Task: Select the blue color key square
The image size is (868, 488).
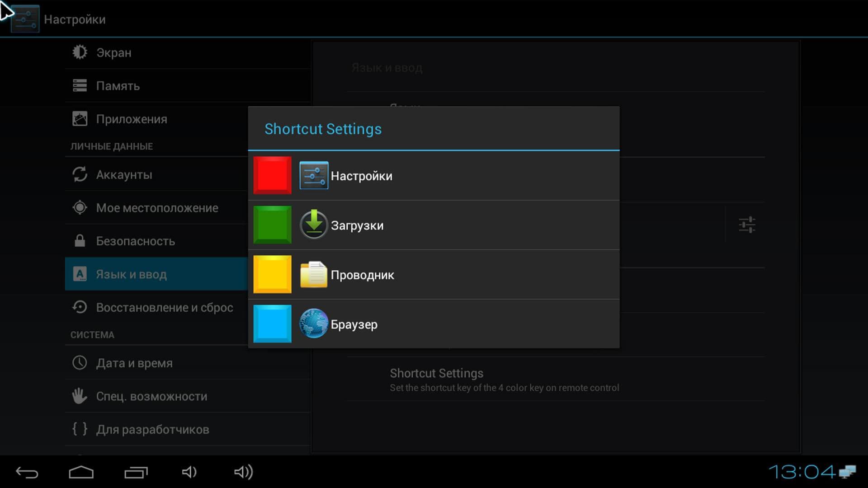Action: (272, 324)
